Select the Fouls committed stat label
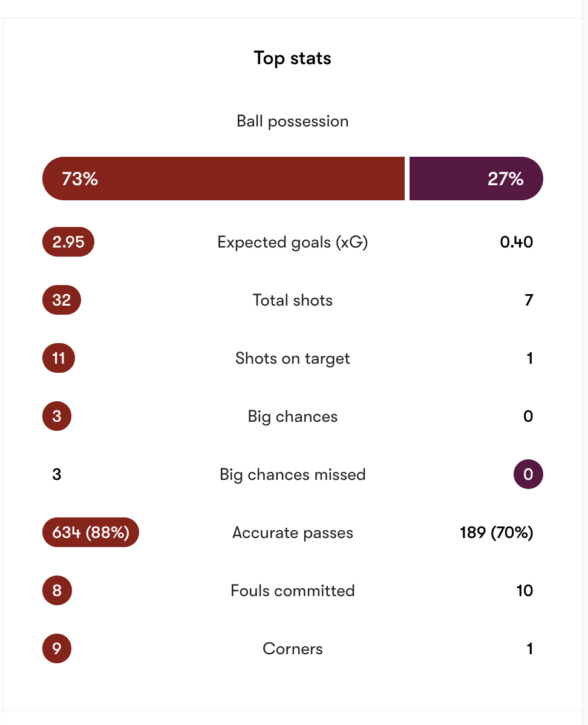This screenshot has height=725, width=588. (x=293, y=591)
